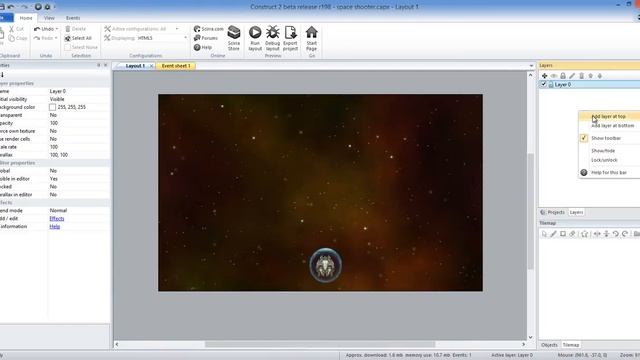Click the Tilemap rotate clockwise icon

(x=625, y=234)
